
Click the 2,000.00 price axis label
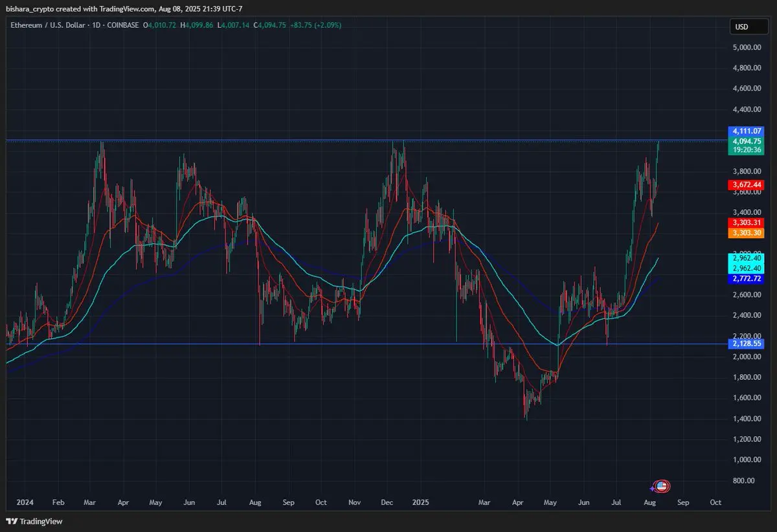click(747, 357)
